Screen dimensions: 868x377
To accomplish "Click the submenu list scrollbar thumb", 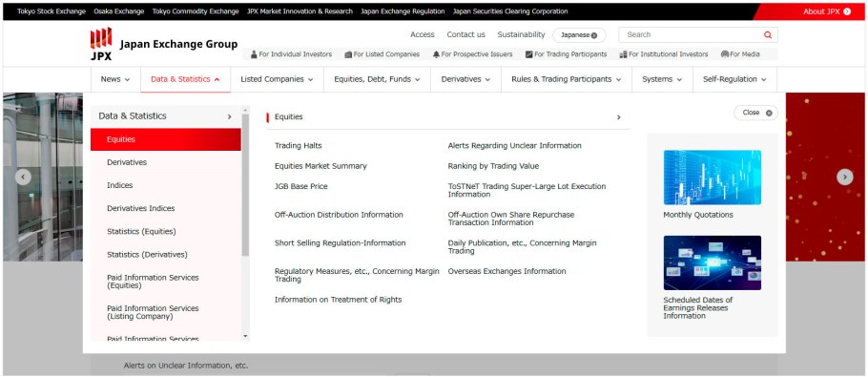I will coord(245,185).
